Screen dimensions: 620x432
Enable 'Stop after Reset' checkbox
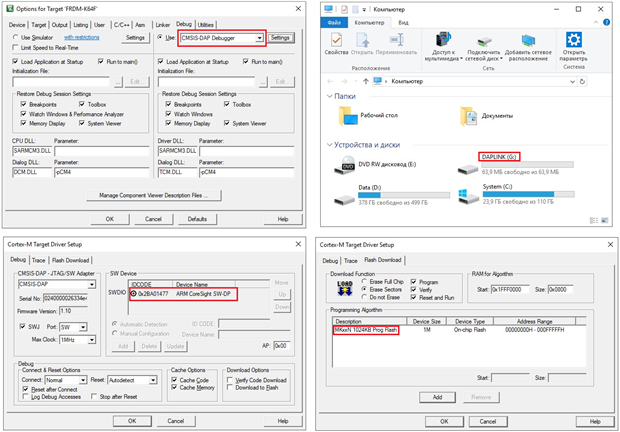[x=94, y=396]
